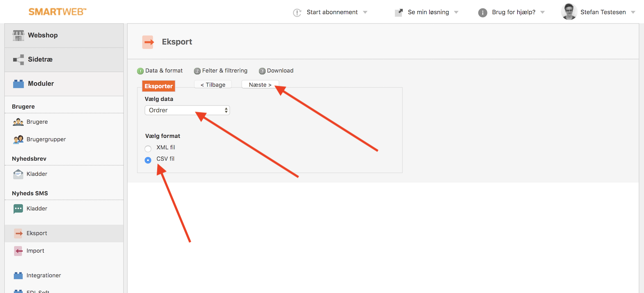Click the Sidetræ tree structure icon
644x293 pixels.
[x=18, y=60]
